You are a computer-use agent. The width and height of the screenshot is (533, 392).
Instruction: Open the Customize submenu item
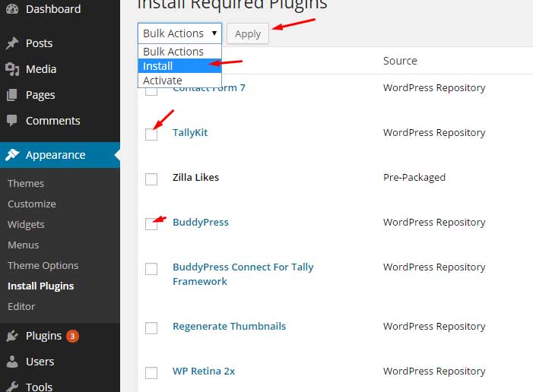[32, 204]
